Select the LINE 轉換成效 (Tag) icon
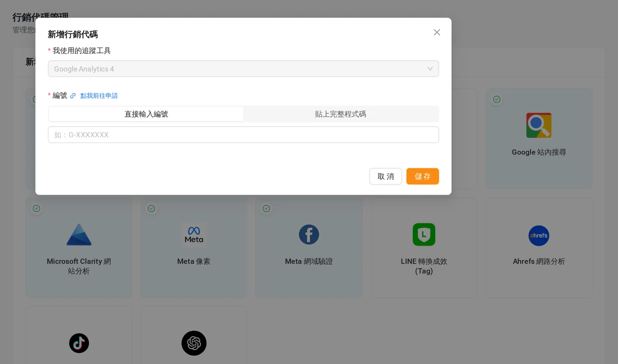This screenshot has height=364, width=618. click(x=424, y=235)
